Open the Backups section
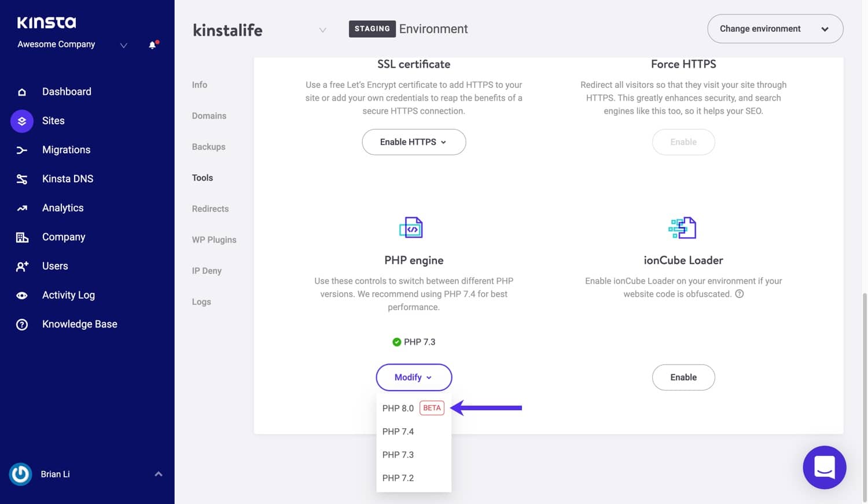The height and width of the screenshot is (504, 868). (208, 146)
